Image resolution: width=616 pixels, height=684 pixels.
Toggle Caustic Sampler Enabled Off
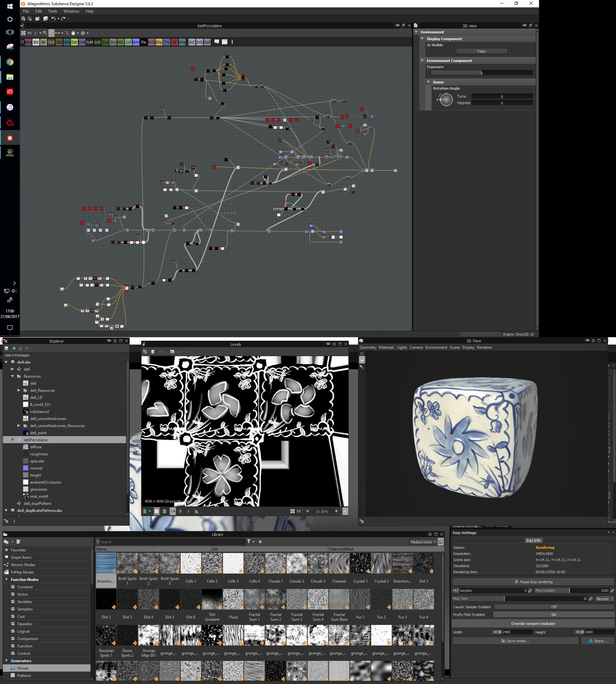coord(554,607)
